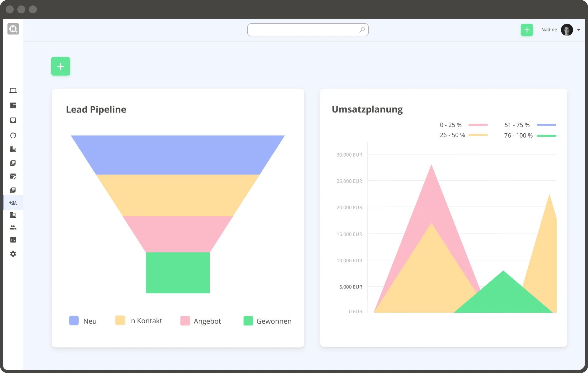588x373 pixels.
Task: Click the 25.000 EUR axis label
Action: (349, 181)
